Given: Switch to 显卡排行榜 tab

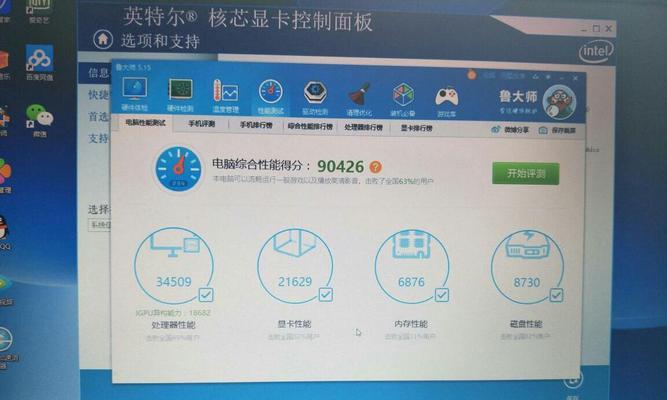Looking at the screenshot, I should pos(416,128).
